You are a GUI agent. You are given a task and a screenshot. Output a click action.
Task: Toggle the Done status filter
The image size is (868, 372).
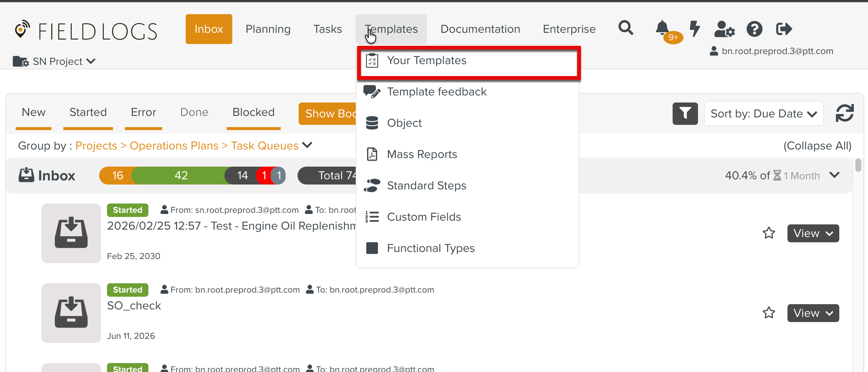tap(194, 112)
